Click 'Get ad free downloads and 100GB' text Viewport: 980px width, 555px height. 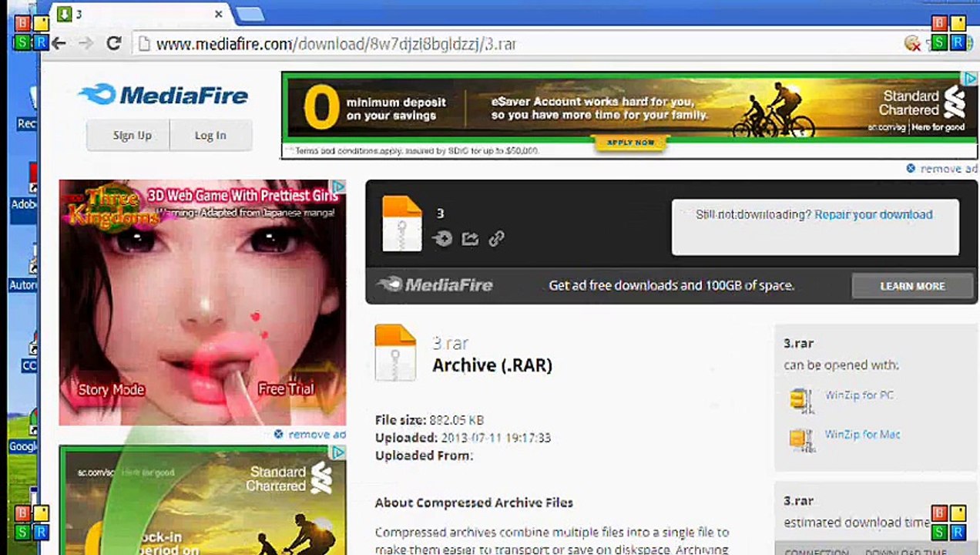[671, 285]
